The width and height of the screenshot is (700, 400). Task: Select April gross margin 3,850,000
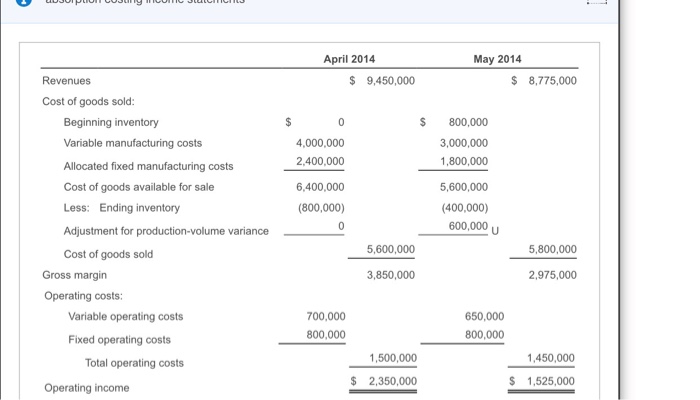pyautogui.click(x=391, y=275)
